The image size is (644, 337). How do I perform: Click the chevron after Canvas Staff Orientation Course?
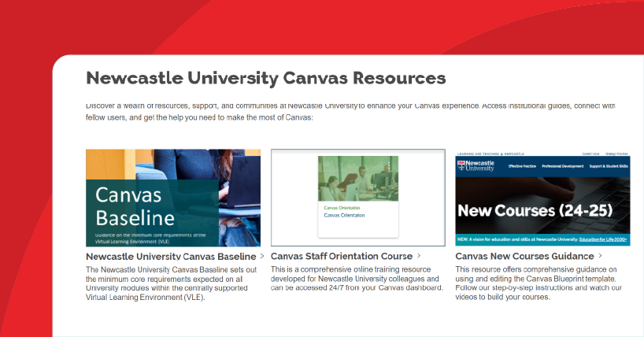point(419,256)
